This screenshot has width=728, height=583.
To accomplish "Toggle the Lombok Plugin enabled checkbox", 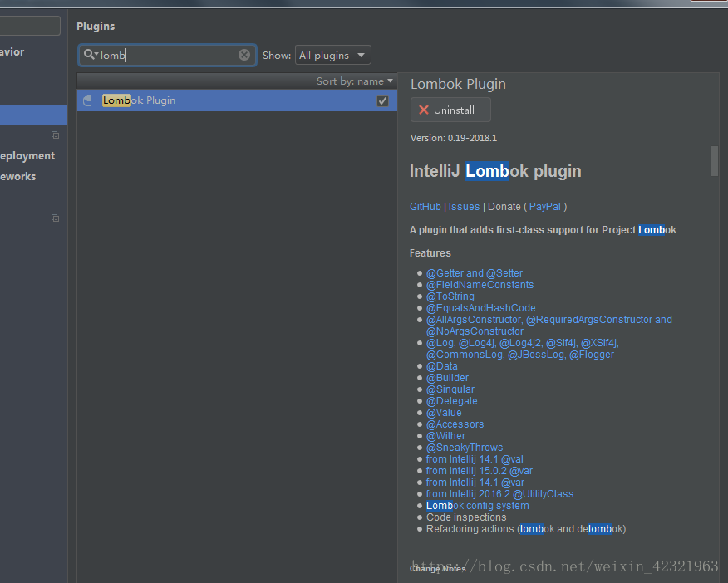I will click(x=382, y=100).
